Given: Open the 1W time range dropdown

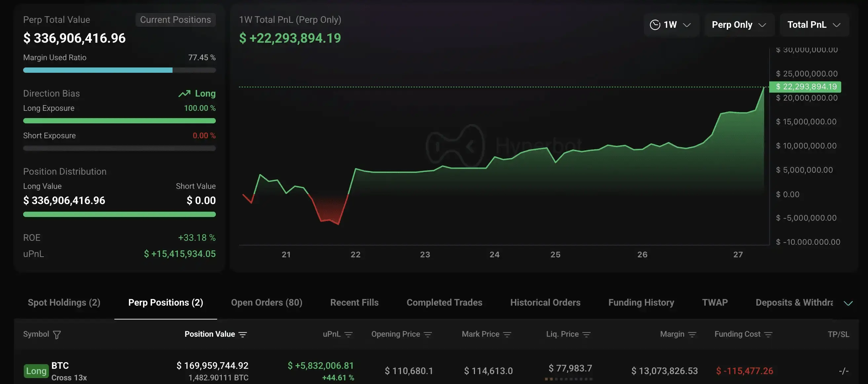Looking at the screenshot, I should click(x=671, y=25).
